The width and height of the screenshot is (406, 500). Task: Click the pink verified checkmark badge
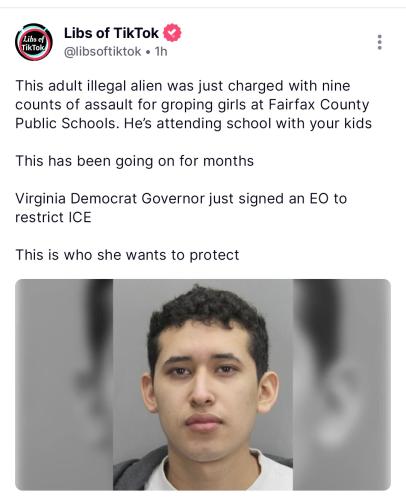tap(172, 33)
